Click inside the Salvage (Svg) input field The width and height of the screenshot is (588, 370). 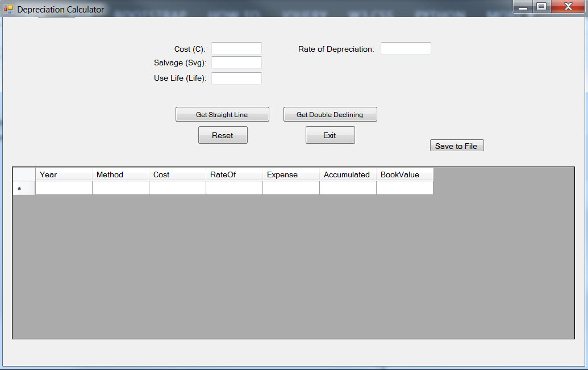tap(236, 63)
